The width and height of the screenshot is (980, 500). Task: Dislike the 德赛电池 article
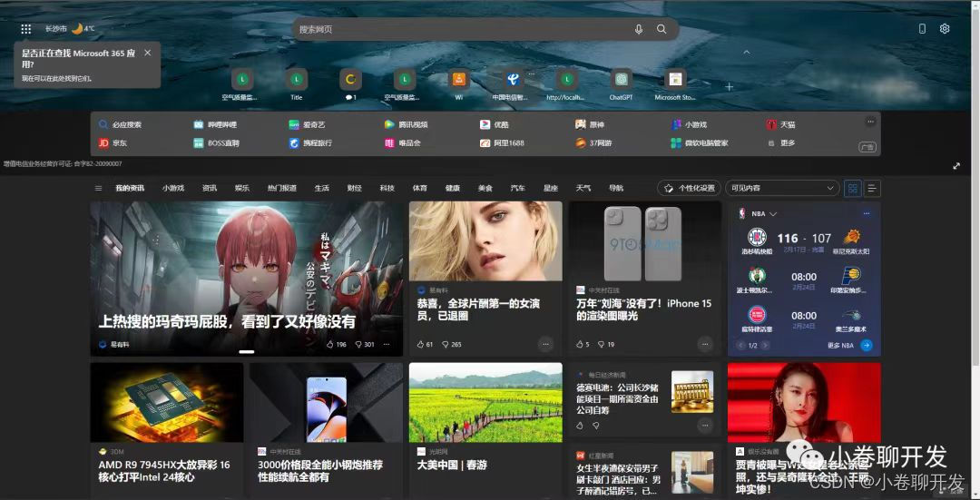(595, 426)
